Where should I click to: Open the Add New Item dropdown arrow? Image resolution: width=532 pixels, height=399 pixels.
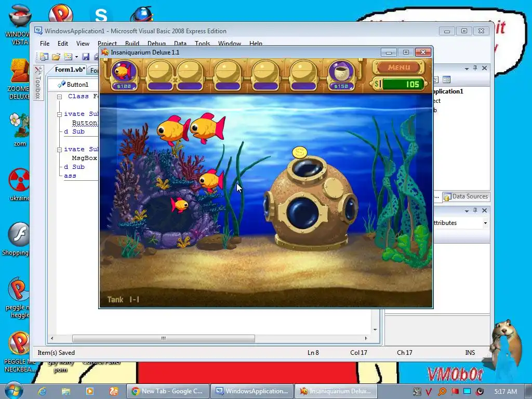77,57
